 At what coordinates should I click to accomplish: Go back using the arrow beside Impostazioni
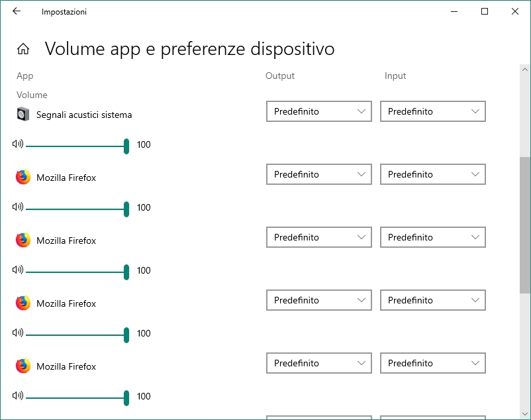17,11
